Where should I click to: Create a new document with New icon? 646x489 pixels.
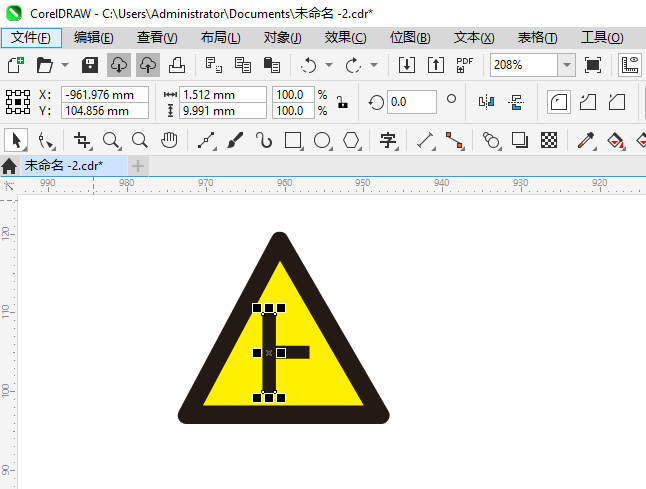[16, 65]
